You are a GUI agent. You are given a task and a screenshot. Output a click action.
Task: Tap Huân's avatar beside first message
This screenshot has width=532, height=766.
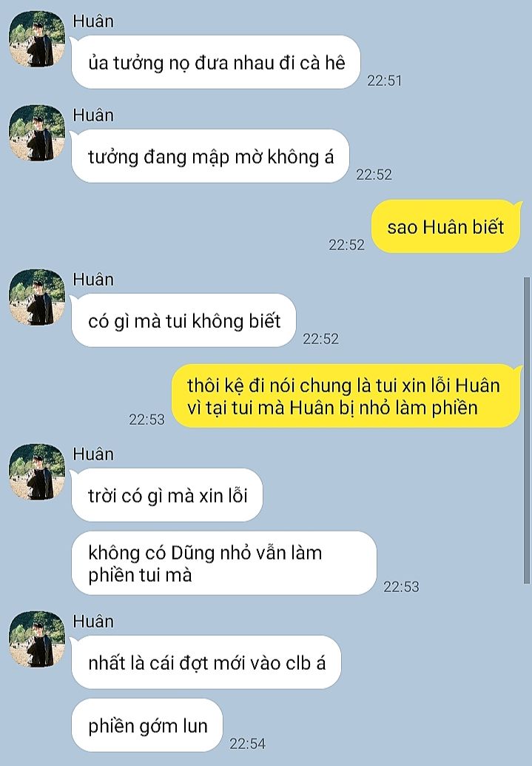pyautogui.click(x=37, y=39)
